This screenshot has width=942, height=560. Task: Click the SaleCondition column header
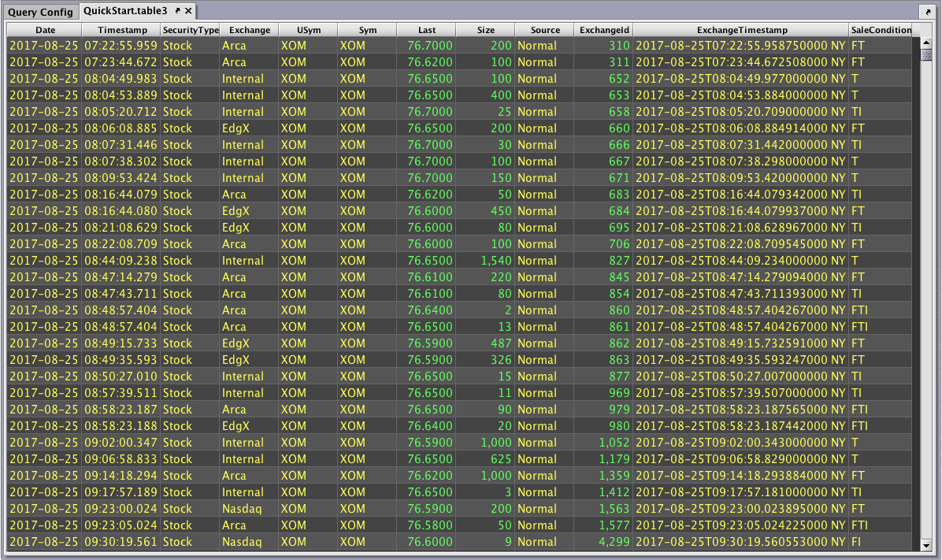tap(881, 30)
